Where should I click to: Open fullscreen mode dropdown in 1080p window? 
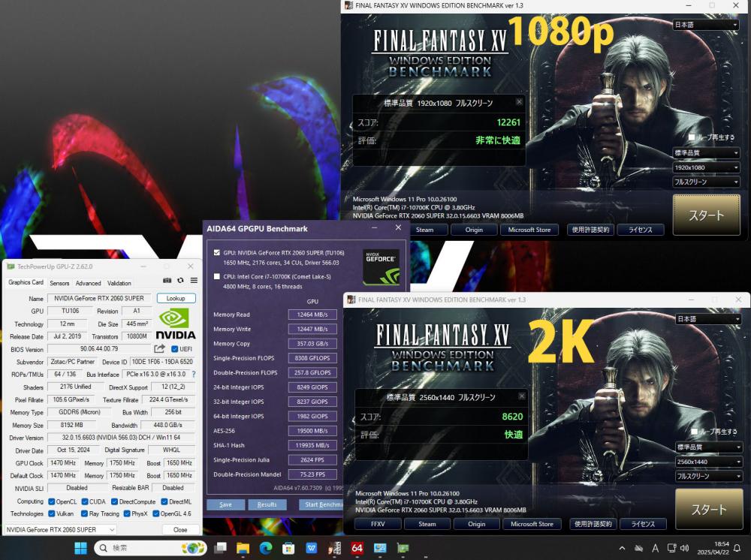(706, 182)
